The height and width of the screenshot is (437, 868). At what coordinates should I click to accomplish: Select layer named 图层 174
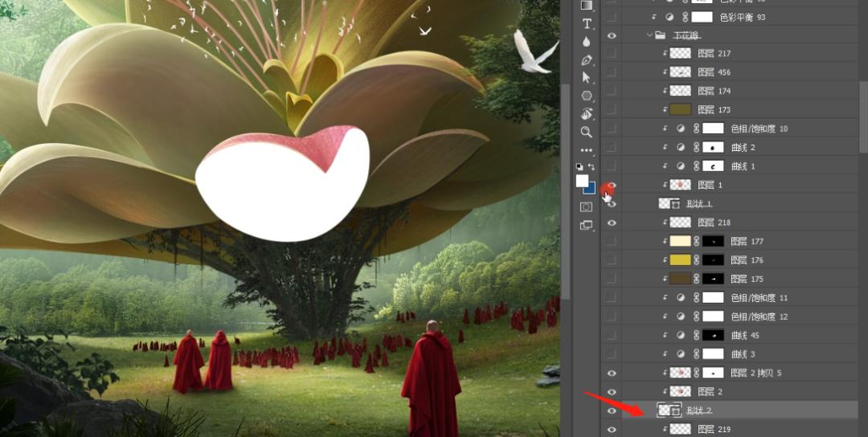tap(714, 91)
